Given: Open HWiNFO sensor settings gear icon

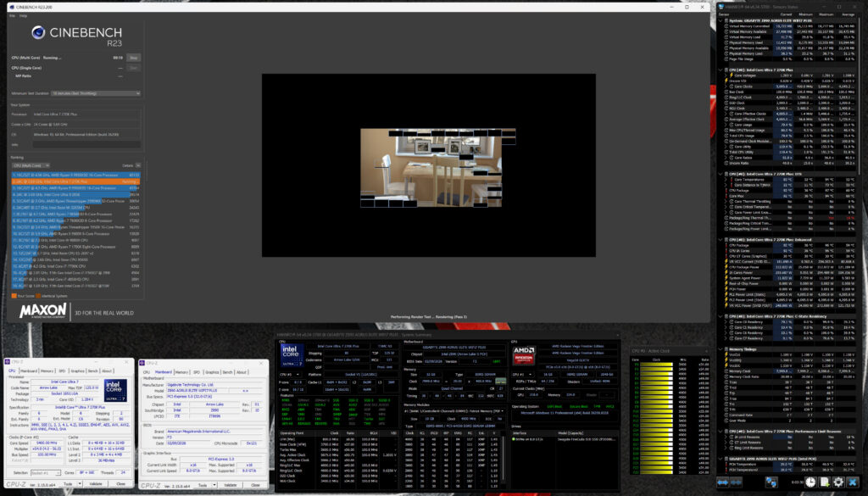Looking at the screenshot, I should pos(838,482).
